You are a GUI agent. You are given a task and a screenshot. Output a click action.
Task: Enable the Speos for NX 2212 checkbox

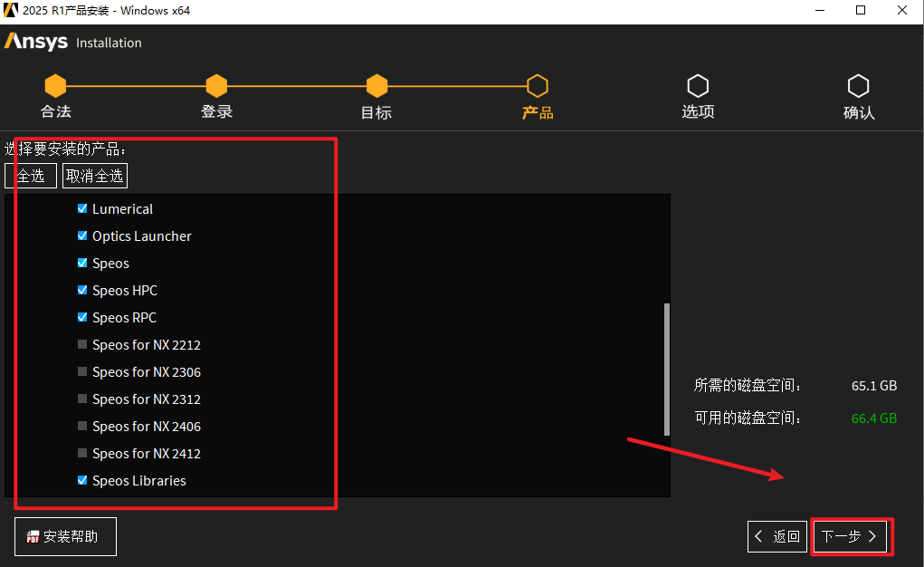click(82, 344)
